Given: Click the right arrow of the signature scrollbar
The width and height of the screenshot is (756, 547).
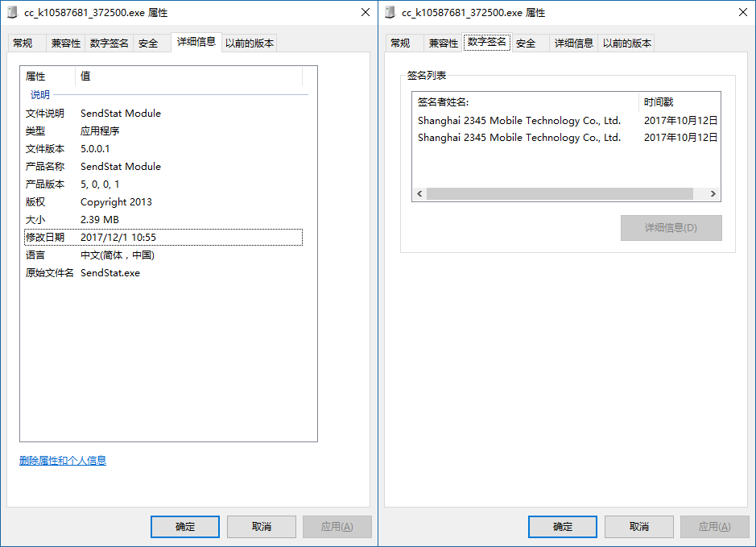Looking at the screenshot, I should [x=712, y=193].
